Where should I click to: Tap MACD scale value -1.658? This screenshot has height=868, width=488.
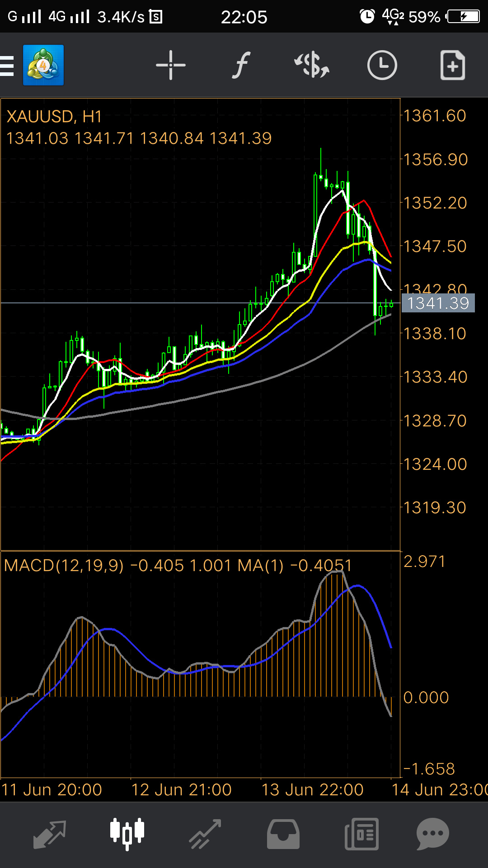(429, 769)
